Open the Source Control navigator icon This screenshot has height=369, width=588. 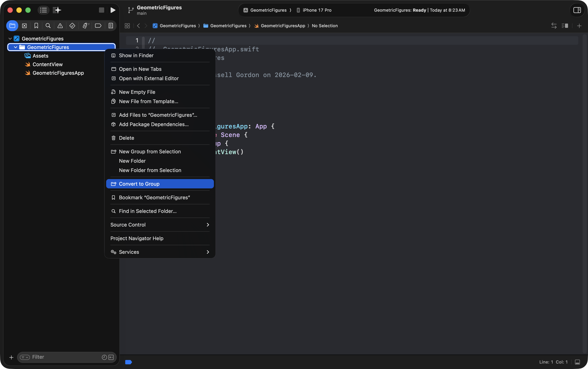click(x=24, y=26)
